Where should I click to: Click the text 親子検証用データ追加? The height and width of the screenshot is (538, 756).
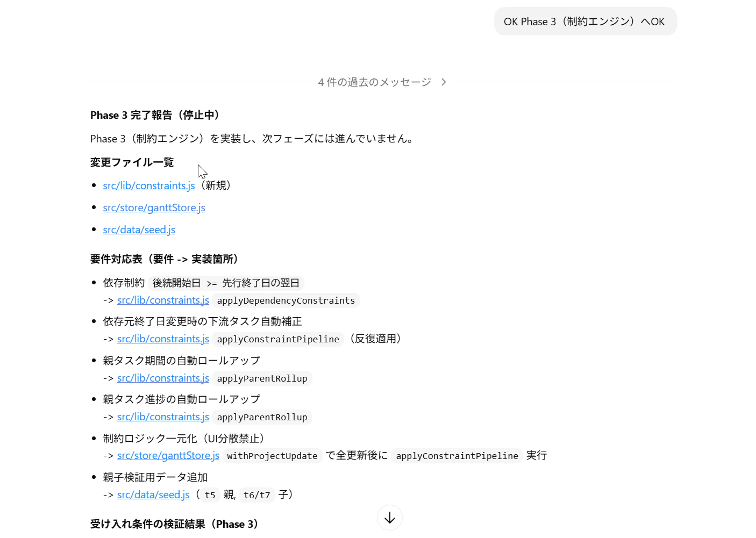tap(155, 477)
